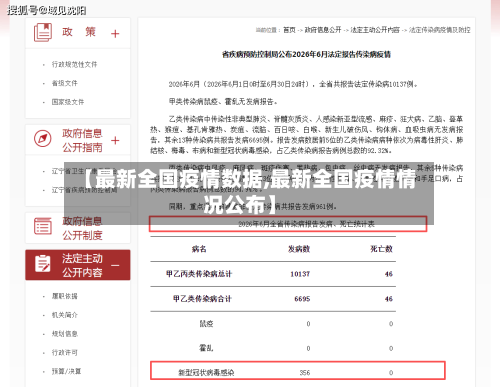
Task: Open 省级文件 link
Action: tap(65, 83)
